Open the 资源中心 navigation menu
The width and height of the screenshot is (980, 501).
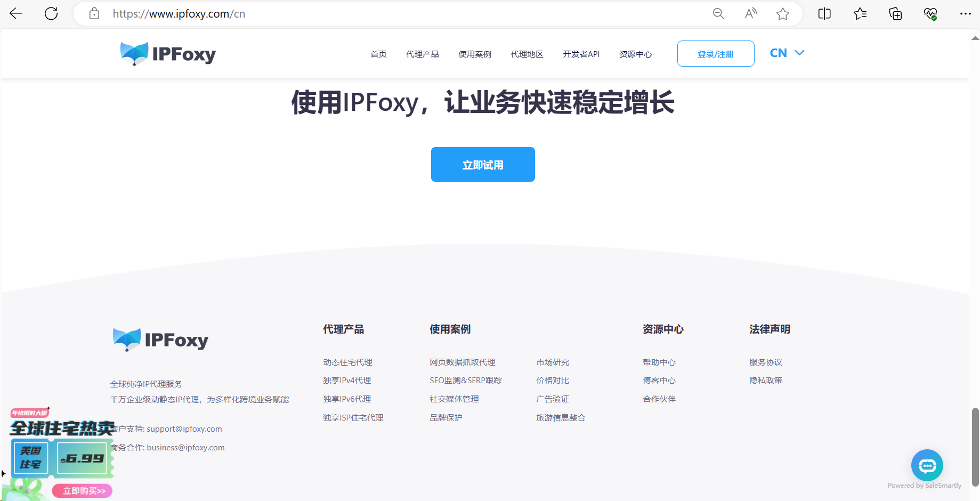click(636, 54)
